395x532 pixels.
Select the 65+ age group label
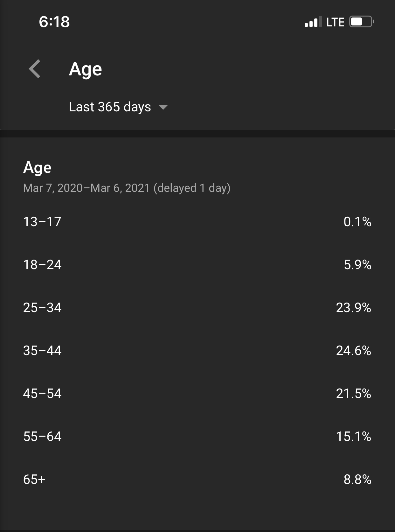click(34, 479)
